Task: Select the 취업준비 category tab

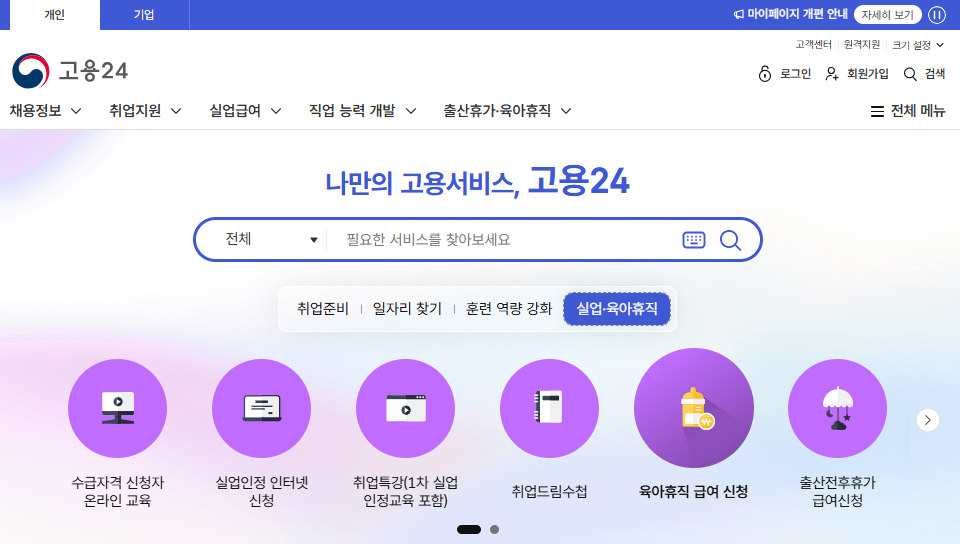Action: (x=323, y=308)
